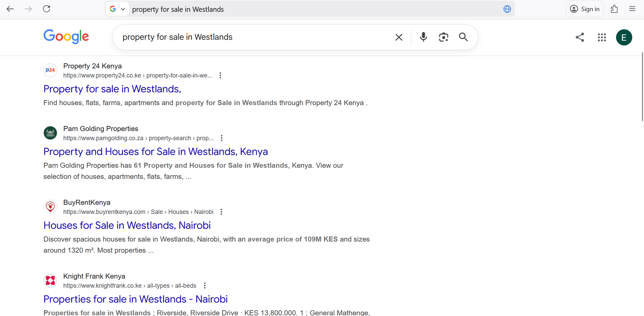
Task: Open Google Lens image search
Action: pyautogui.click(x=443, y=37)
